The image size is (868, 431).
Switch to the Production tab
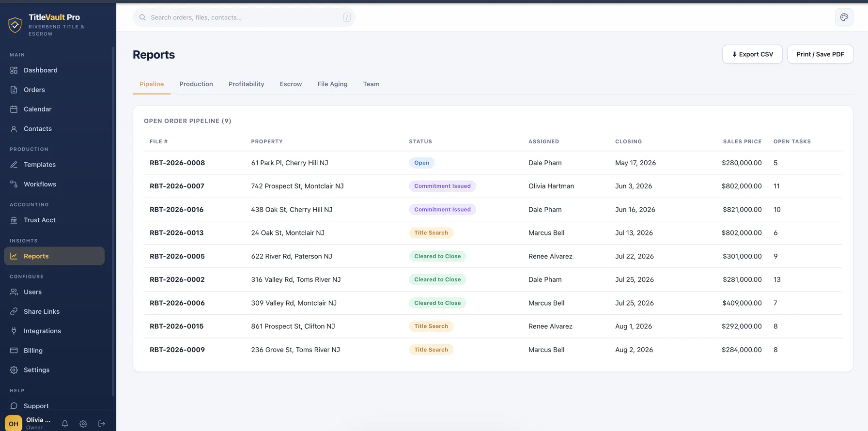196,84
